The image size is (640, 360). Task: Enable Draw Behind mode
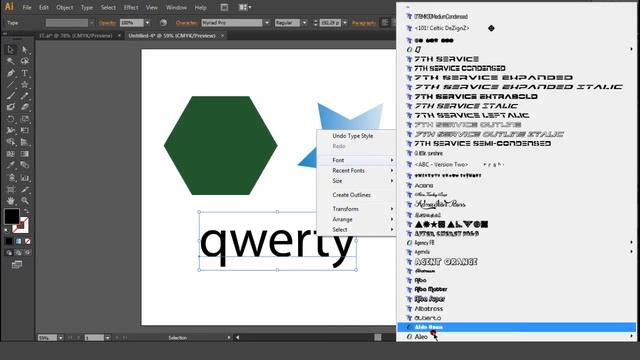click(18, 253)
